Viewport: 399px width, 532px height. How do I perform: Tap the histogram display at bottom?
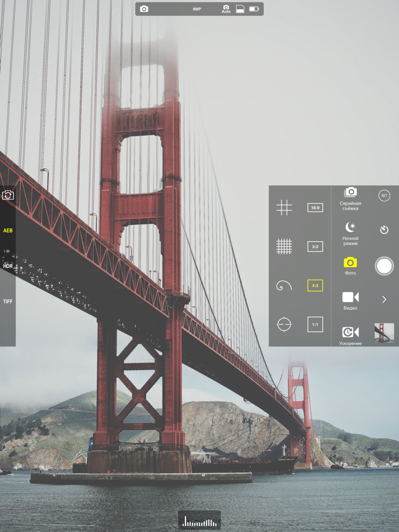click(200, 520)
